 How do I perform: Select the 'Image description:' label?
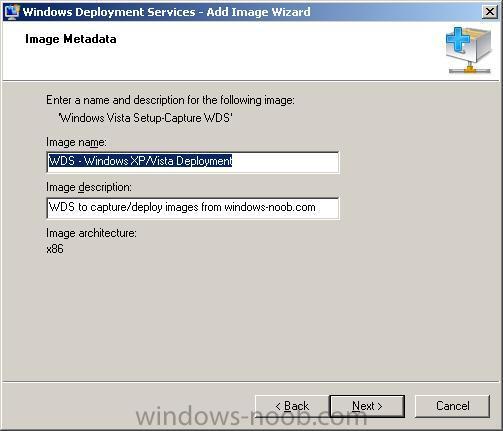click(89, 187)
